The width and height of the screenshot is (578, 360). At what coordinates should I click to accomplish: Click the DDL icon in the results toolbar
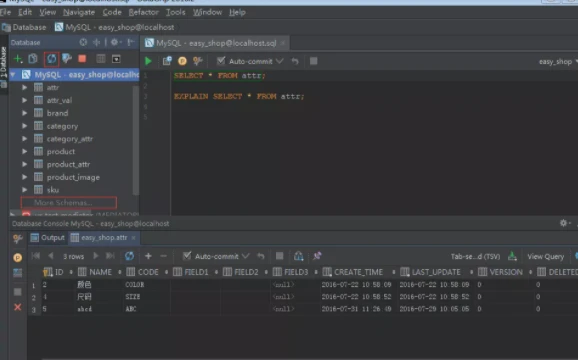[x=299, y=256]
